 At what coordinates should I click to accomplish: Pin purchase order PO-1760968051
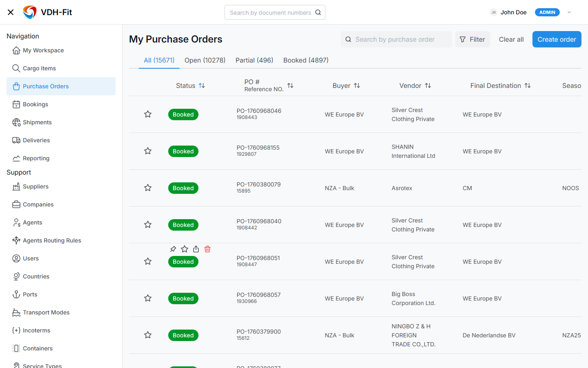(173, 249)
